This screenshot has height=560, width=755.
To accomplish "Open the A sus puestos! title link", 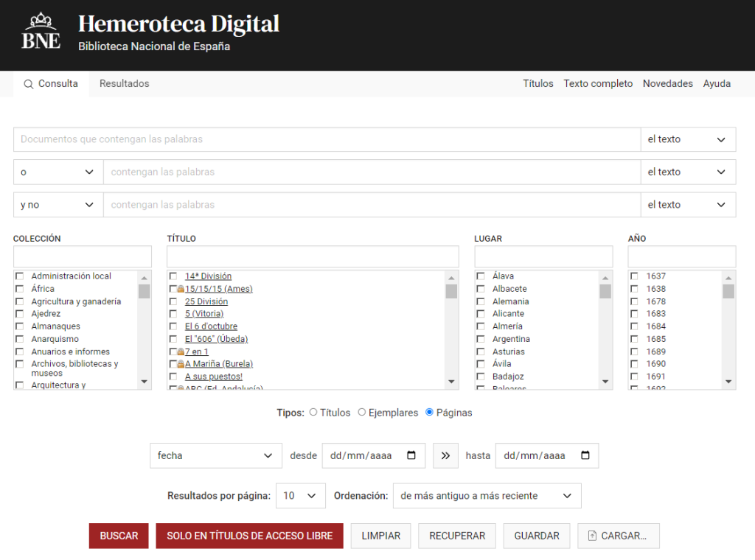I will [213, 377].
